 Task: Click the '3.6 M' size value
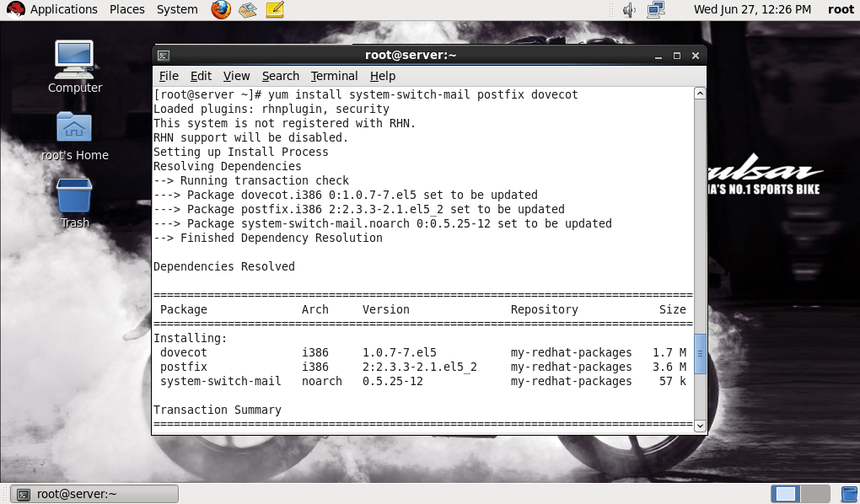669,367
